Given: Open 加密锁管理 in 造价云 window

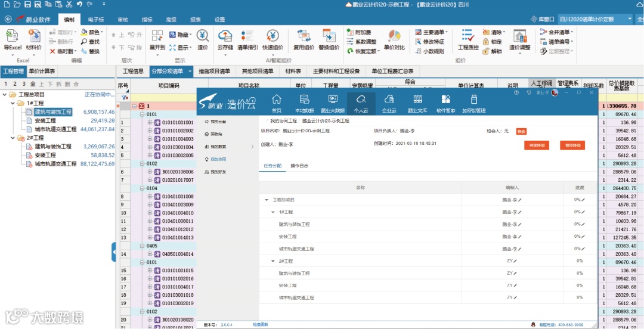Looking at the screenshot, I should tap(474, 104).
